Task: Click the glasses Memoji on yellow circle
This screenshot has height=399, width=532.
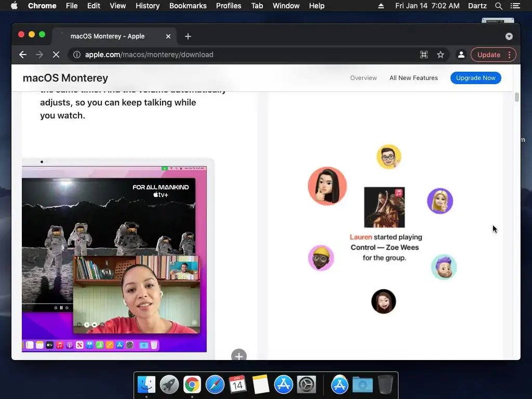Action: 389,157
